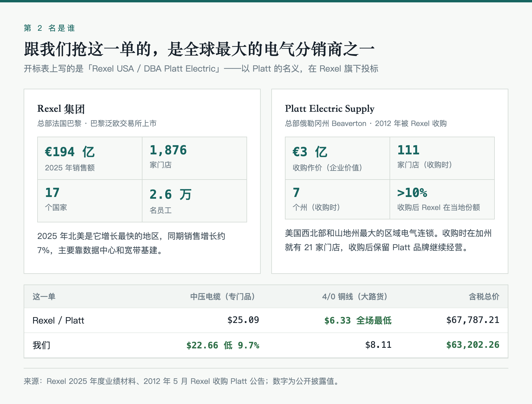Click the '这一单' column header

[x=44, y=297]
